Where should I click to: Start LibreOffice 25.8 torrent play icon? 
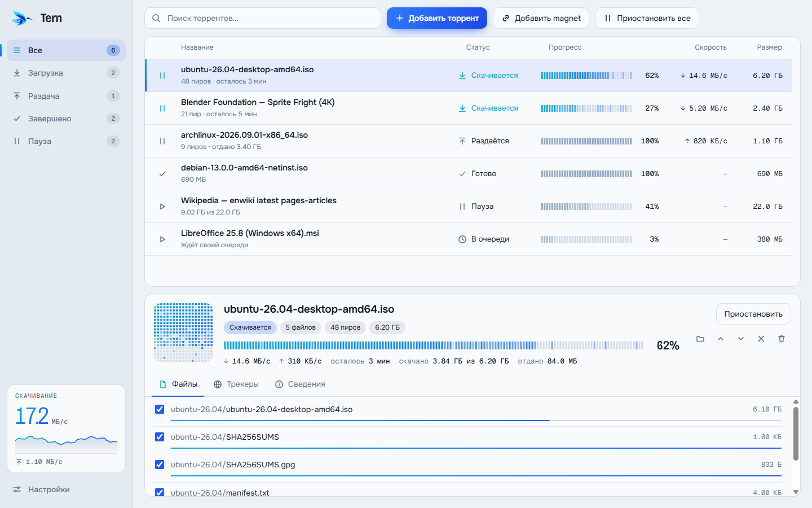point(162,239)
